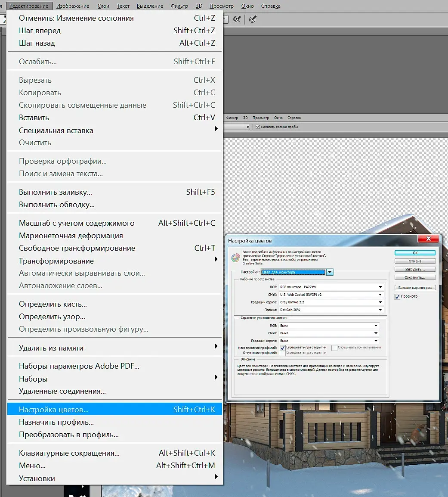Choose Выполнить заливку...
Viewport: 448px width, 497px height.
tap(115, 192)
